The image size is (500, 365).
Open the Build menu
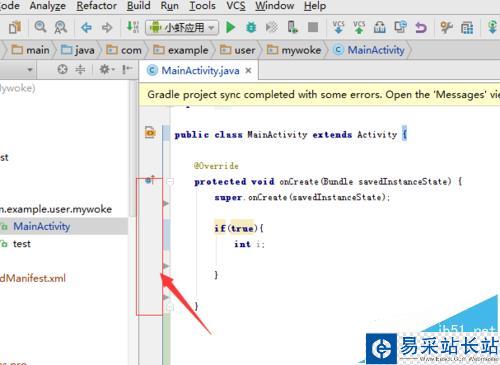point(138,6)
